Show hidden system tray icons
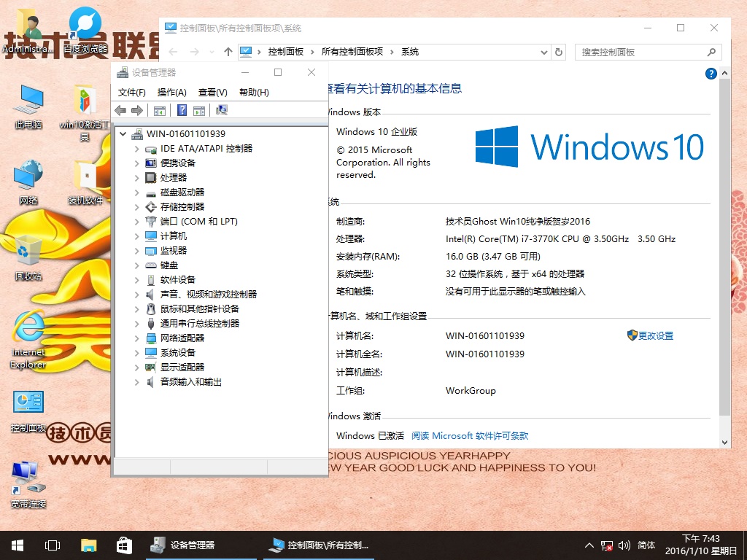The width and height of the screenshot is (747, 560). (x=589, y=545)
